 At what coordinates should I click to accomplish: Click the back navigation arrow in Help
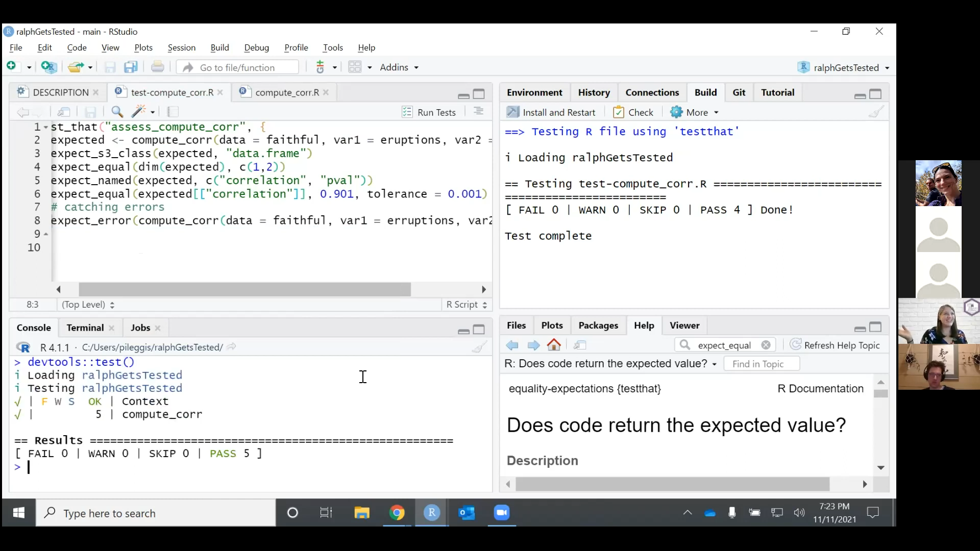513,344
